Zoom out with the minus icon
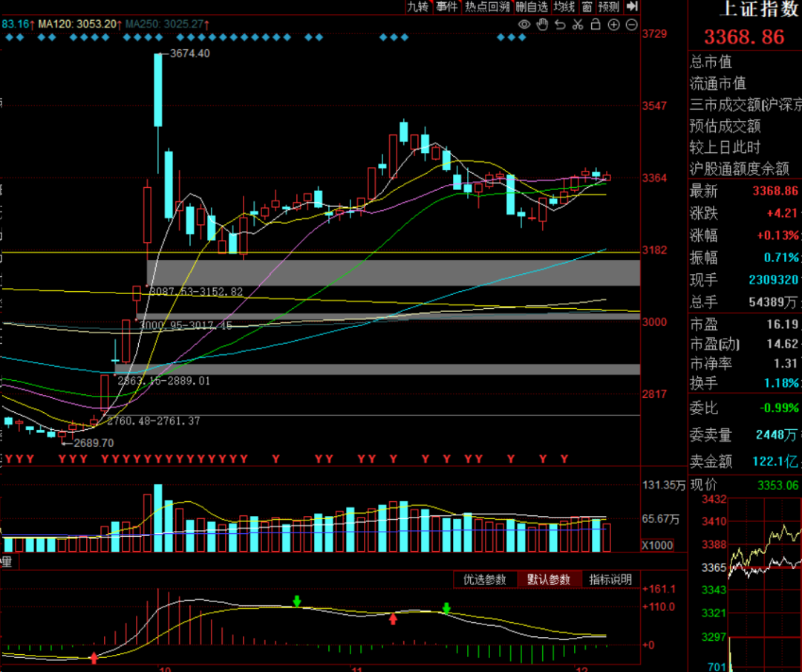Screen dimensions: 802x672 (x=631, y=25)
